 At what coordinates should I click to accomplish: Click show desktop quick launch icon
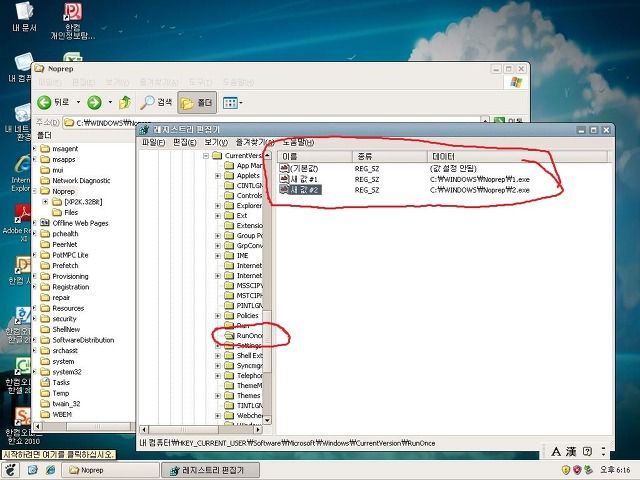pos(33,470)
